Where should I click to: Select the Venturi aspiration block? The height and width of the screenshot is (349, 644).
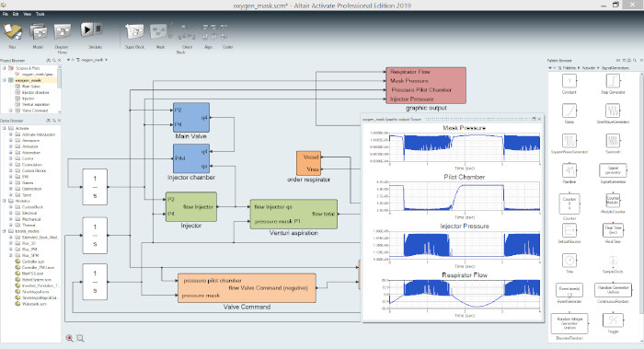293,215
